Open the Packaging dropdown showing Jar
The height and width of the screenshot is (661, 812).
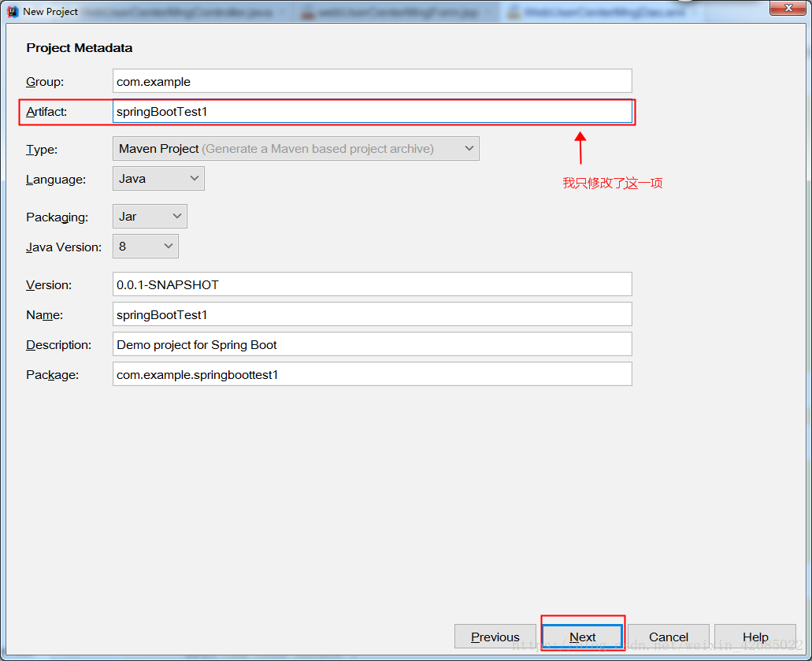[150, 217]
